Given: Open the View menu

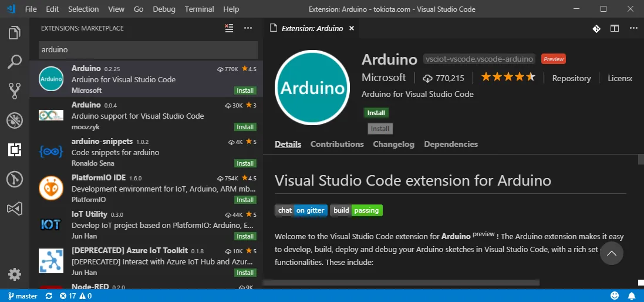Looking at the screenshot, I should click(116, 9).
